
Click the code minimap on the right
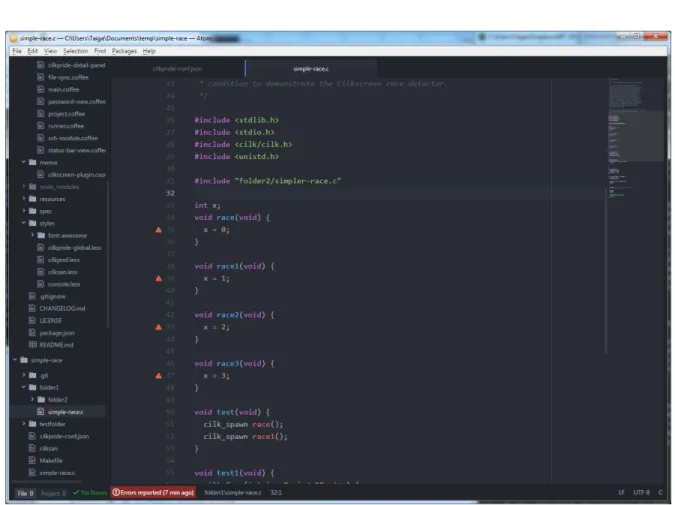[x=635, y=138]
